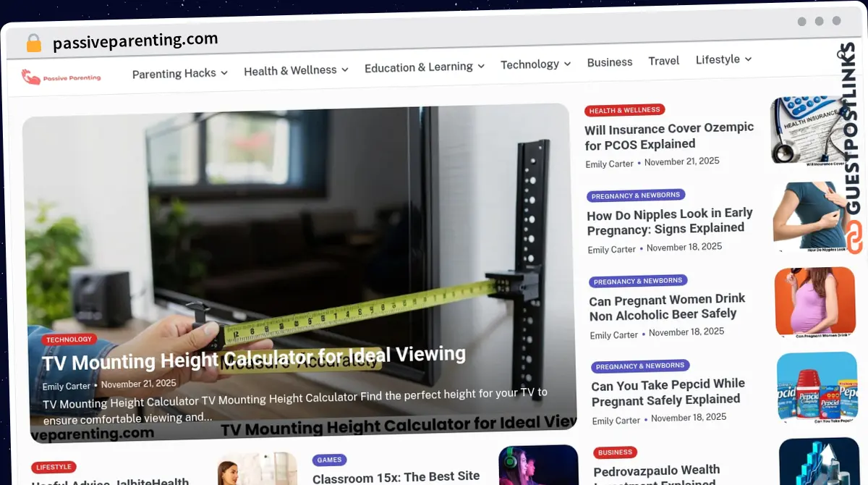
Task: Open the Health & Wellness dropdown
Action: [x=296, y=70]
